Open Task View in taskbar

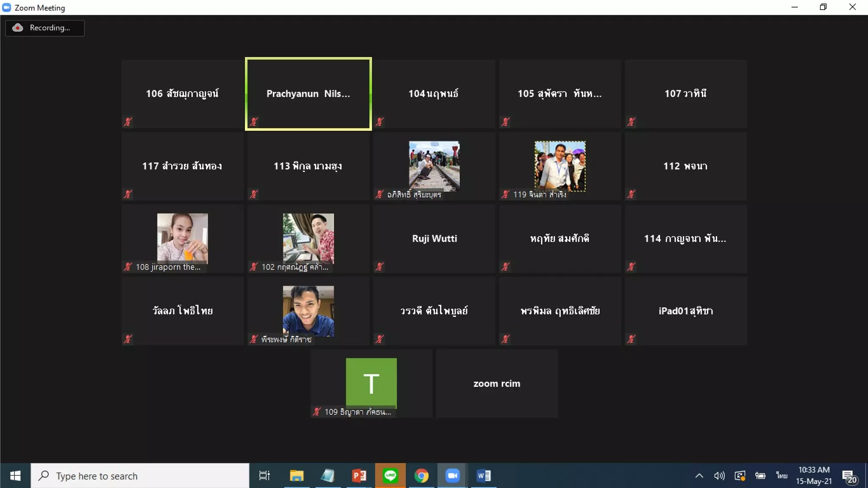pyautogui.click(x=264, y=476)
